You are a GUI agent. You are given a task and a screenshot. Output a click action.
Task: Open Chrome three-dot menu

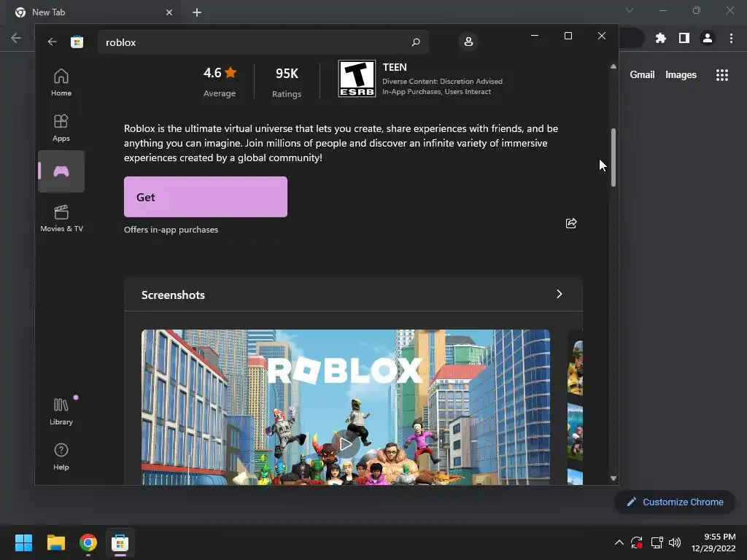[x=731, y=38]
